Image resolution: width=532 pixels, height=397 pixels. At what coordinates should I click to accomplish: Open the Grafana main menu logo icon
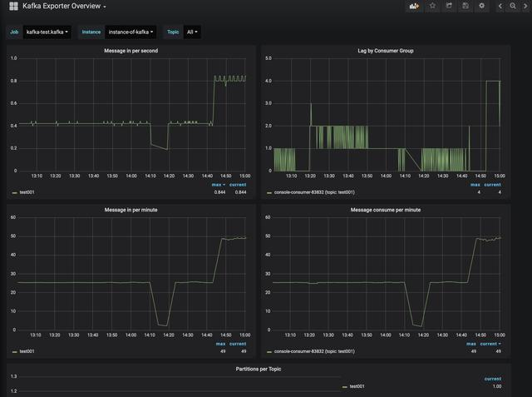(13, 6)
